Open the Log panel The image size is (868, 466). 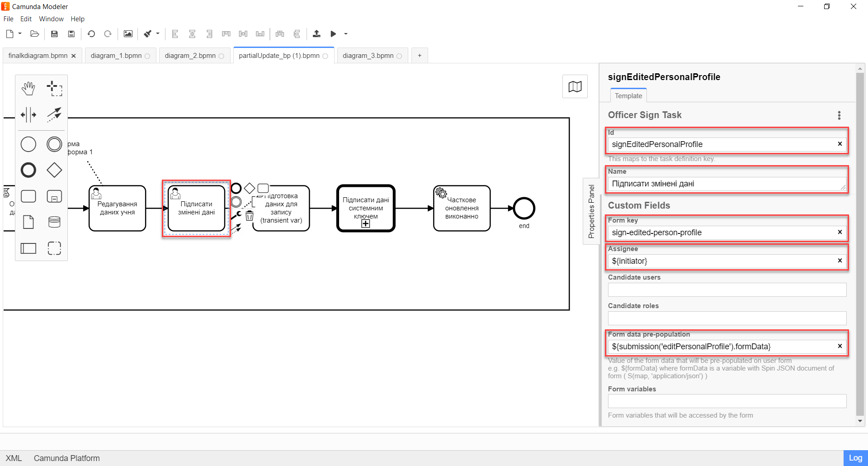855,458
